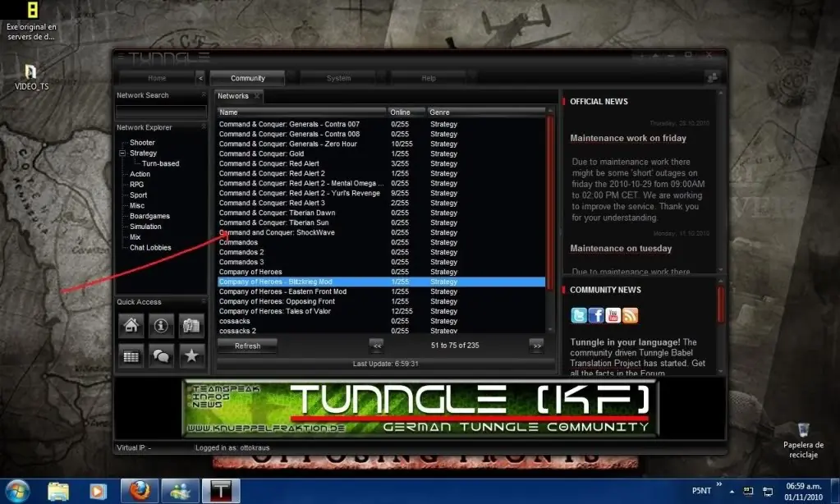Select Shooter in Network Explorer

click(142, 143)
